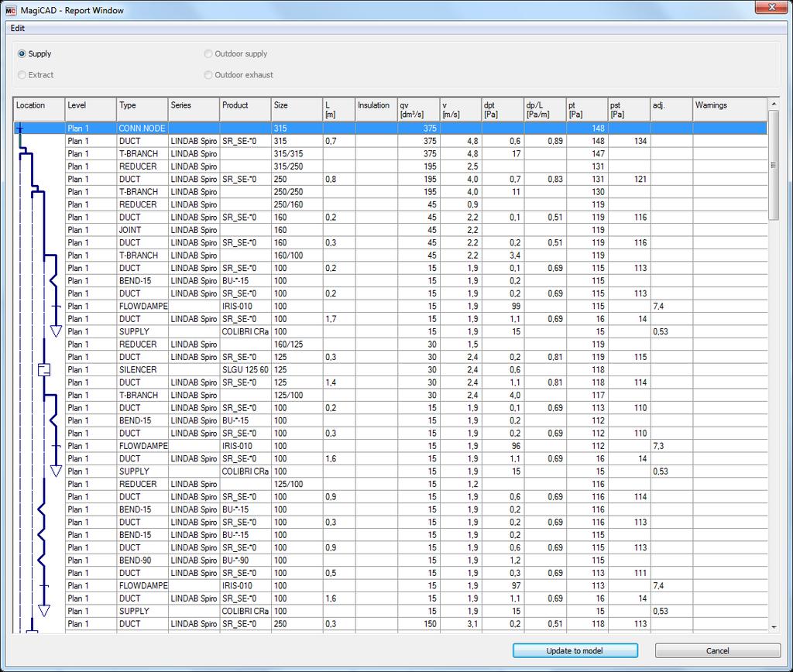Click the 315/315 size cell
Image resolution: width=793 pixels, height=672 pixels.
297,154
